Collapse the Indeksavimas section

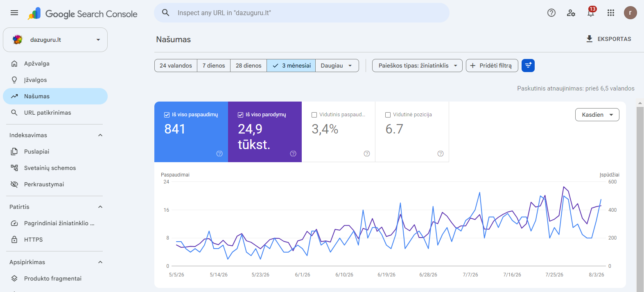tap(100, 135)
